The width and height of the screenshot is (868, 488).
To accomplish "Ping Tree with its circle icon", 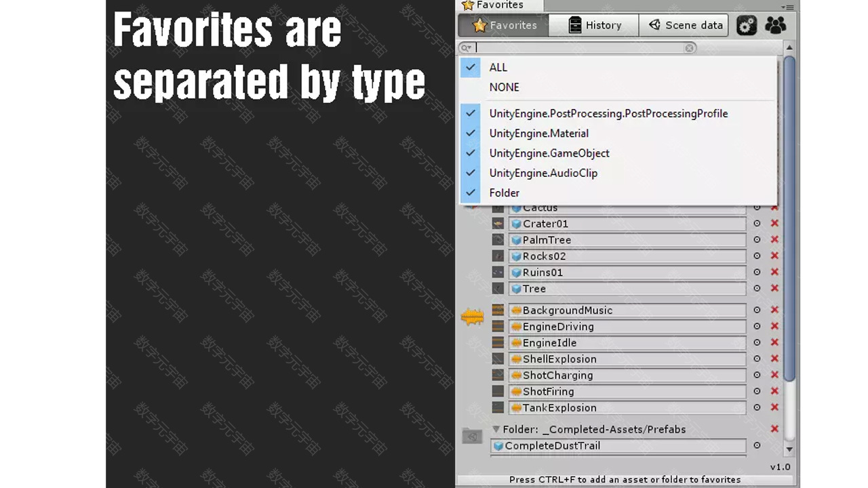I will click(x=757, y=289).
